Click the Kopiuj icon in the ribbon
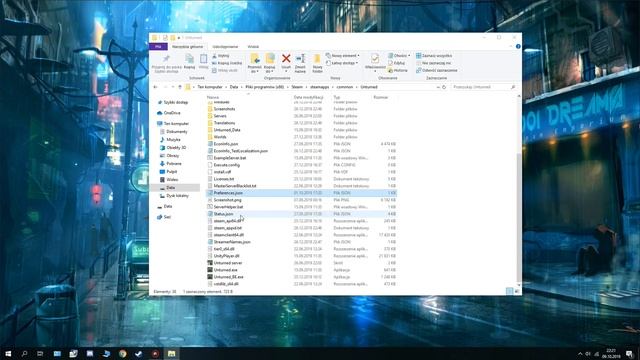The width and height of the screenshot is (640, 360). [x=189, y=59]
